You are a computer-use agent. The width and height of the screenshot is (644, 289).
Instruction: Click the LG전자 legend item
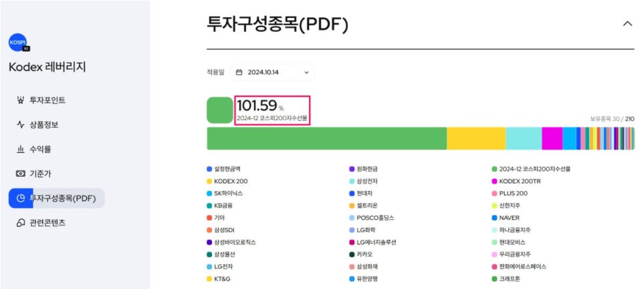point(220,266)
